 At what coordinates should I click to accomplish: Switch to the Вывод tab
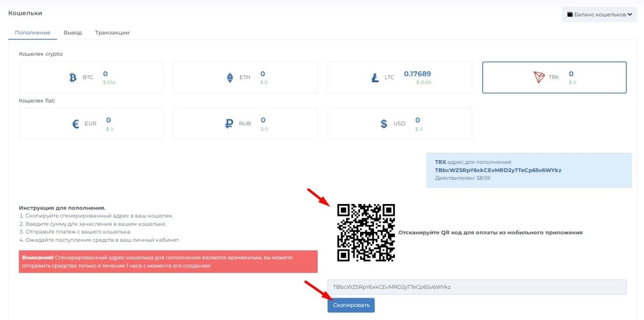tap(73, 33)
